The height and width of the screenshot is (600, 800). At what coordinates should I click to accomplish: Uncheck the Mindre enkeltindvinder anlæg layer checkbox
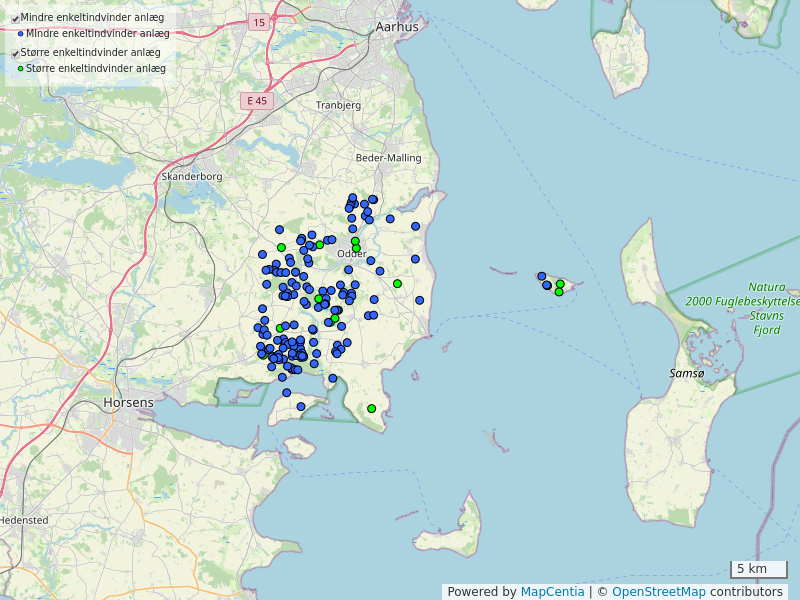(x=15, y=18)
